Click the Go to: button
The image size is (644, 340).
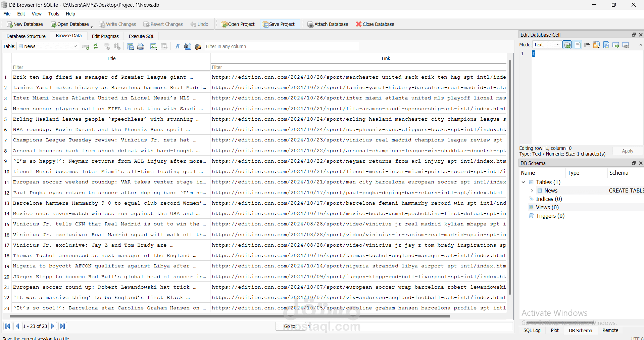click(291, 326)
